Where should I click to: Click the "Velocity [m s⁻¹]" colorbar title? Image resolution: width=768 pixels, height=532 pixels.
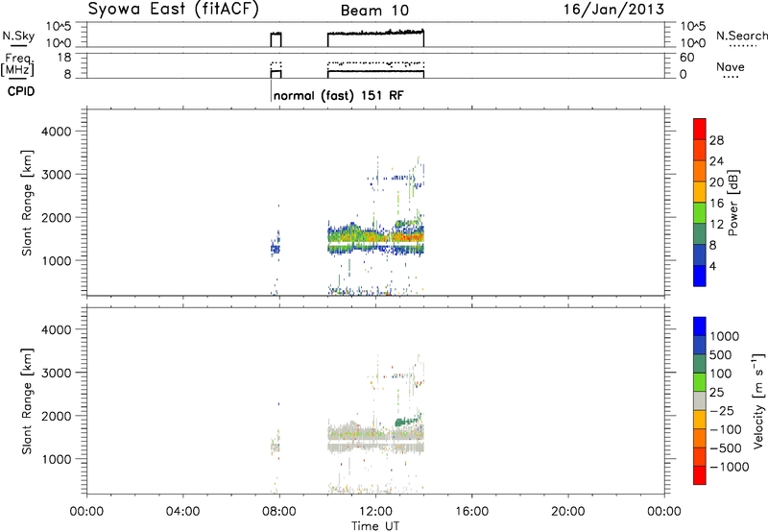758,400
